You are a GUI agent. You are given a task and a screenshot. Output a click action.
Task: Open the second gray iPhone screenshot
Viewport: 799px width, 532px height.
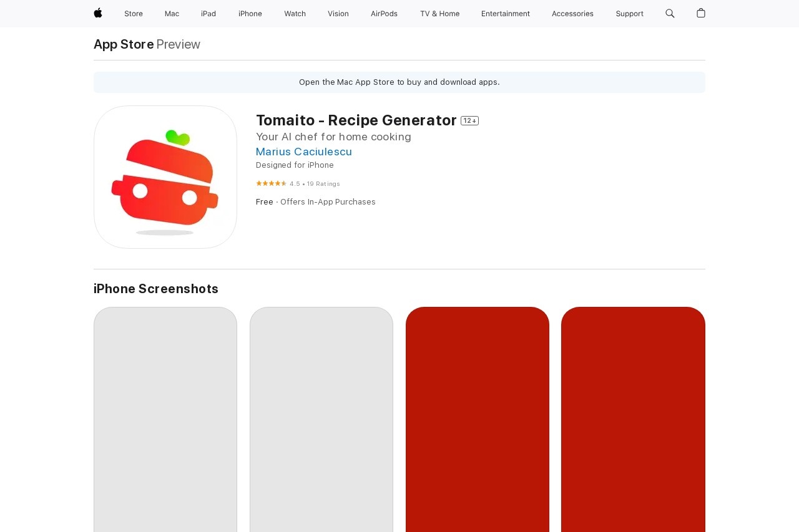tap(321, 419)
